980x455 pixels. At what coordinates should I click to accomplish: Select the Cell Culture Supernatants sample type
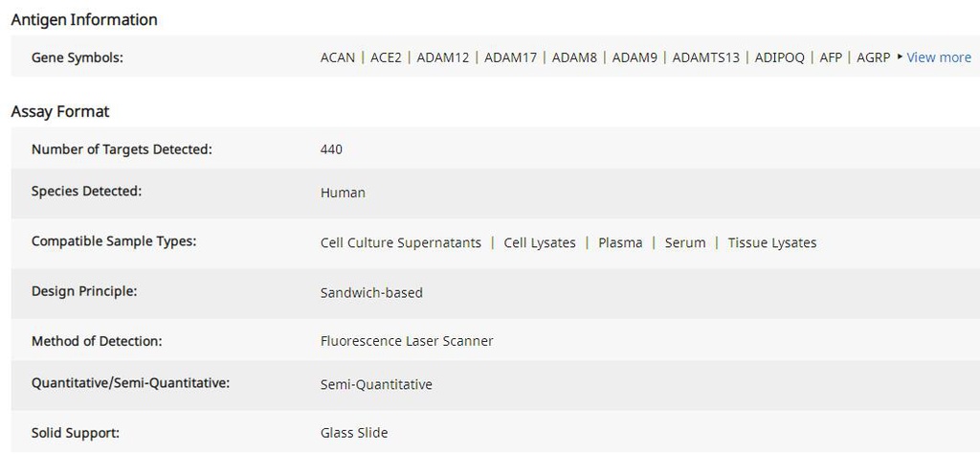point(400,243)
